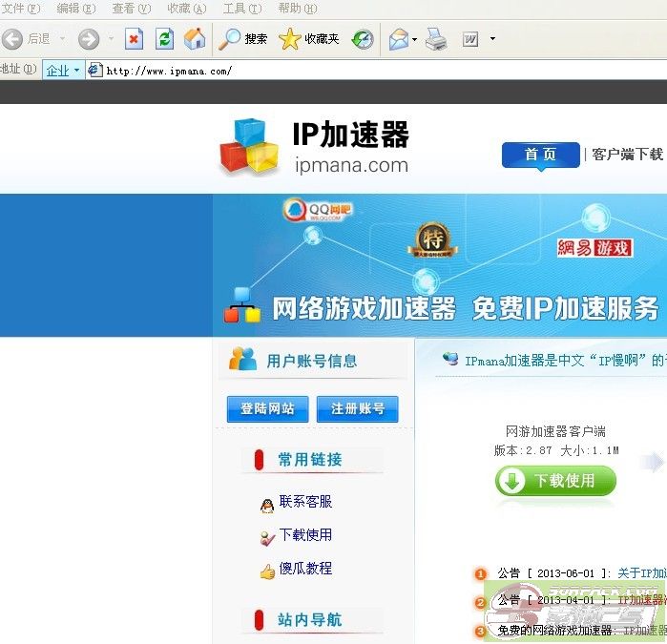Open the 联系客服 link in sidebar

[x=304, y=502]
